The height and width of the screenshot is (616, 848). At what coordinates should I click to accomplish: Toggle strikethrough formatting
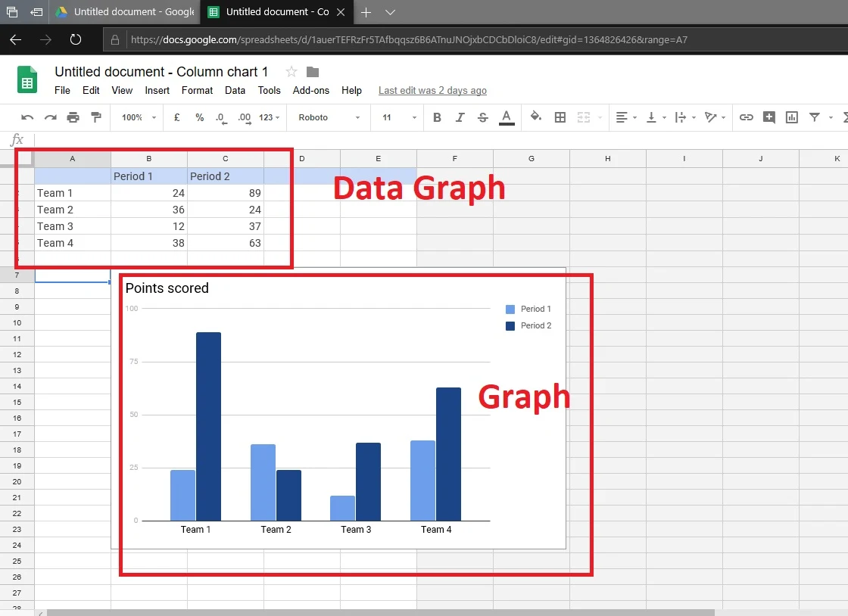tap(482, 117)
